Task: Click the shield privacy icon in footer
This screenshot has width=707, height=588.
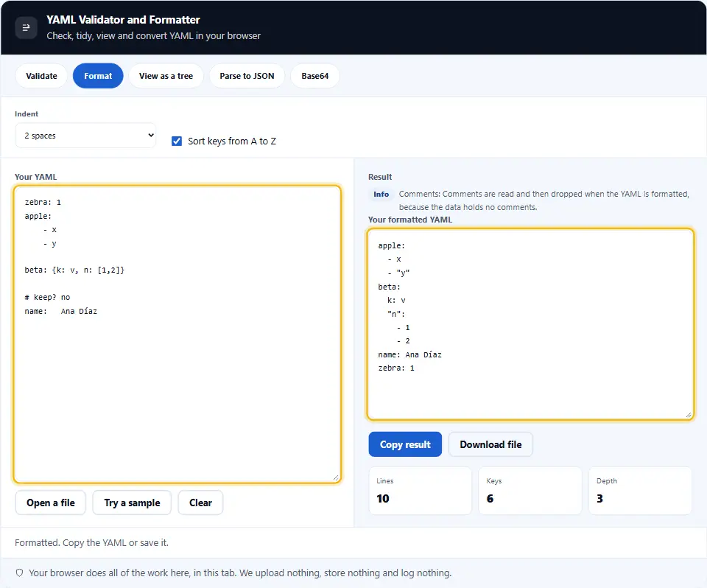Action: [19, 573]
